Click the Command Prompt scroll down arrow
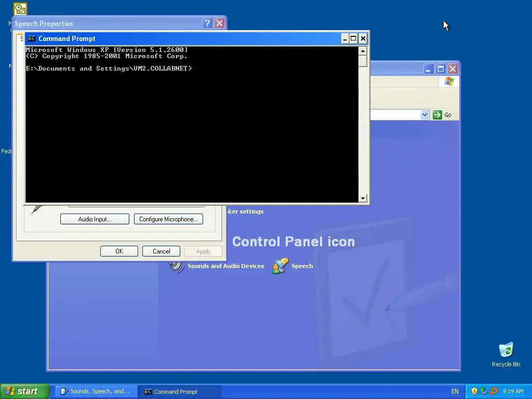 click(363, 198)
